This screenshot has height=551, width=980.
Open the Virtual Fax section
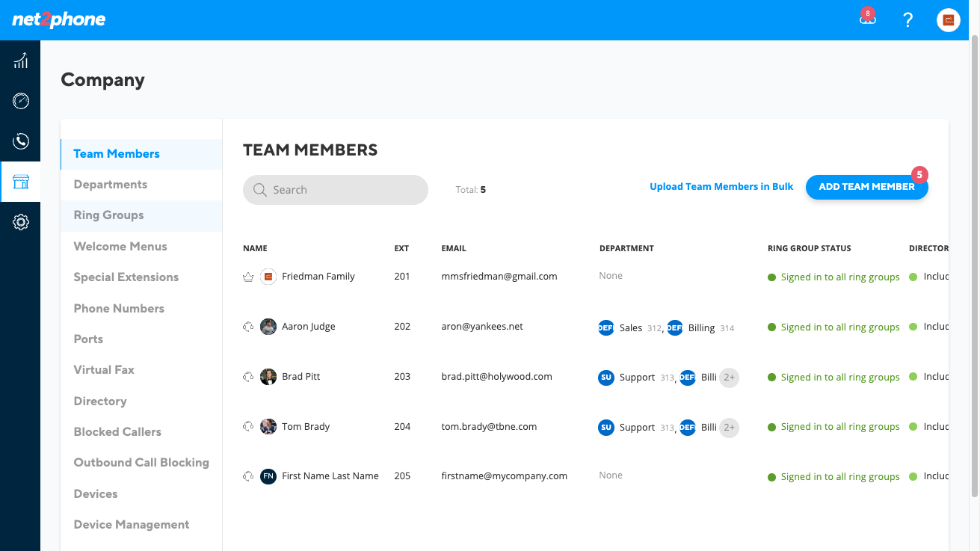(x=104, y=370)
